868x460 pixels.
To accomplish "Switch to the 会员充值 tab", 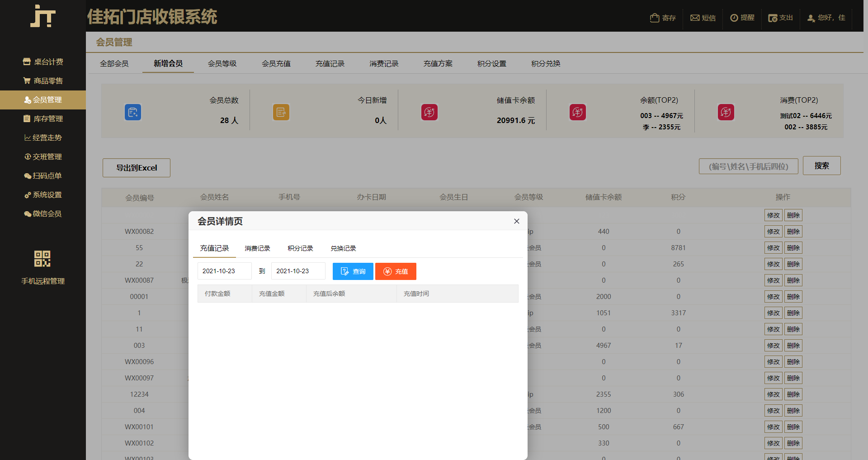I will pyautogui.click(x=276, y=63).
